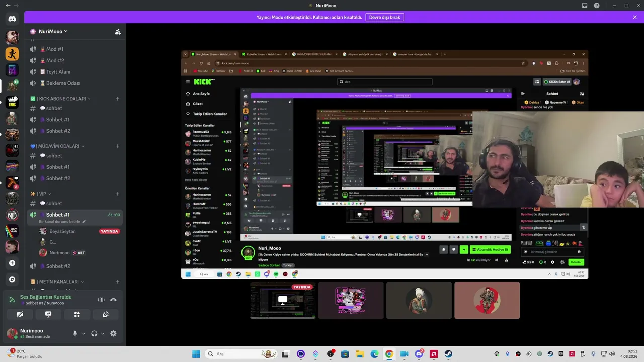This screenshot has width=644, height=362.
Task: Select user BeyazSeytan in voice channel
Action: point(78,231)
